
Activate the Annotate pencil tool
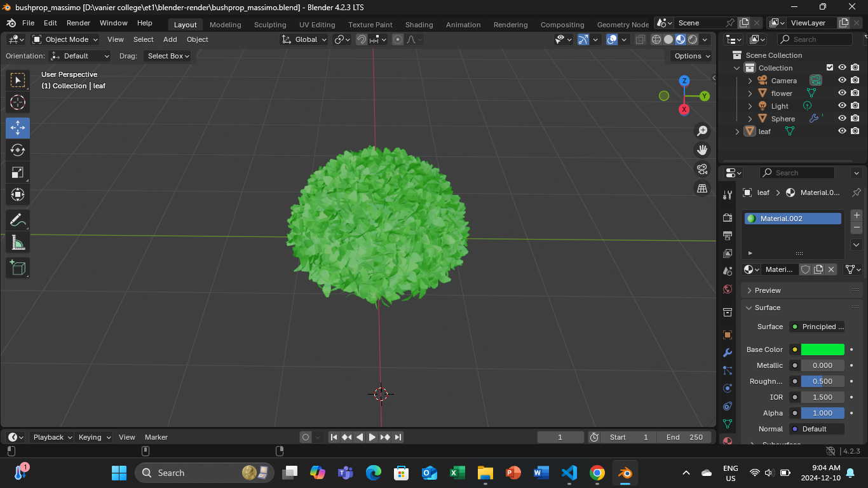[x=18, y=220]
